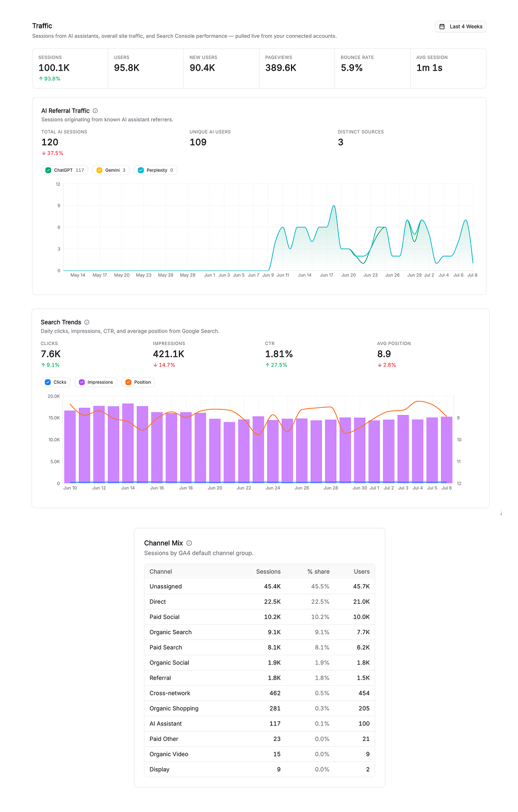This screenshot has height=812, width=518.
Task: Select the Referral channel row
Action: [260, 678]
